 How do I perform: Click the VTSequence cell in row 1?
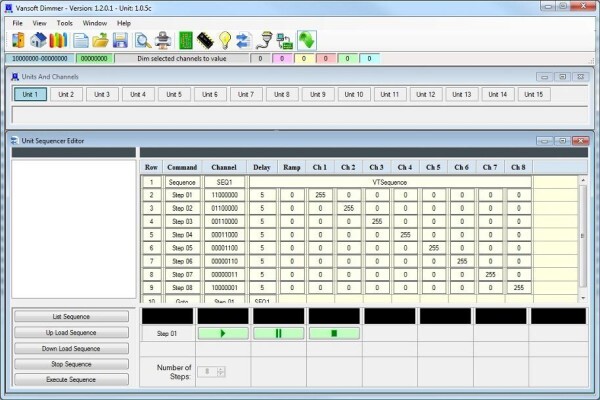click(x=390, y=182)
